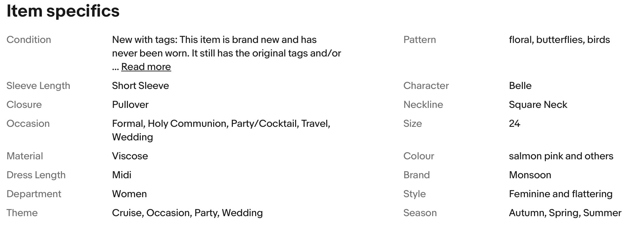Click the Women department value
This screenshot has height=230, width=644.
pyautogui.click(x=129, y=194)
